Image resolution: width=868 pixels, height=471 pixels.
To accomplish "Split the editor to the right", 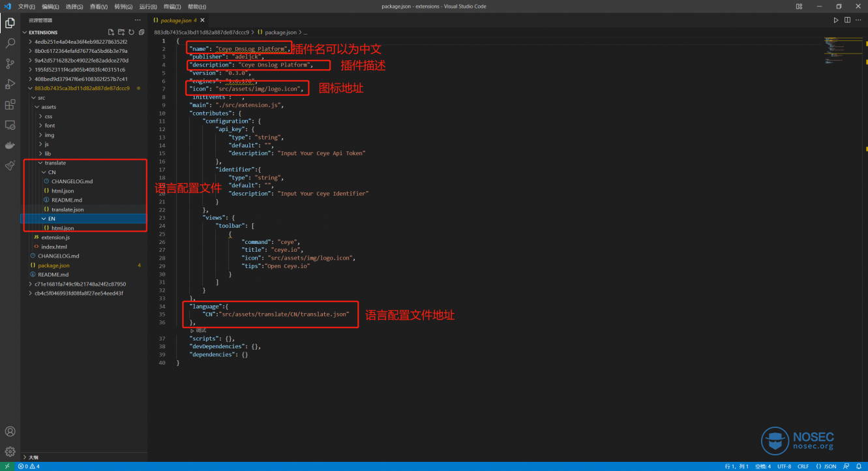I will (x=847, y=20).
